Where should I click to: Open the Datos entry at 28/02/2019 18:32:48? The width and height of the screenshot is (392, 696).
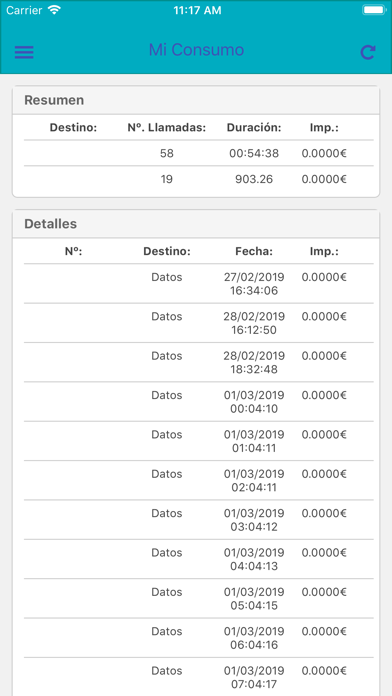(x=198, y=362)
